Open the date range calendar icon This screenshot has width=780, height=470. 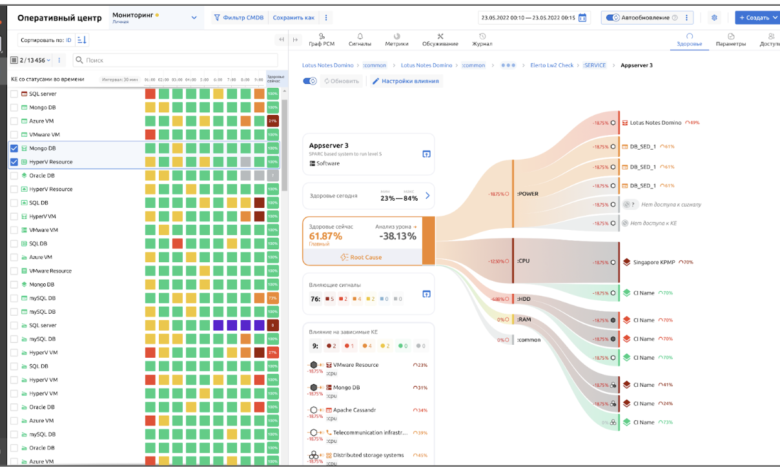point(582,17)
